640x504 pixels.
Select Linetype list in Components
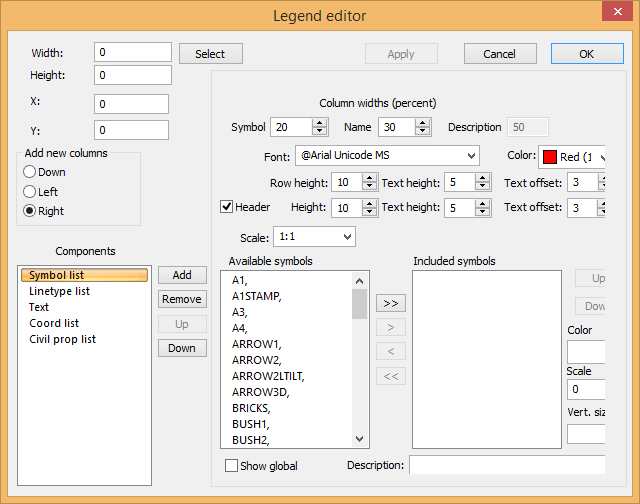click(60, 291)
